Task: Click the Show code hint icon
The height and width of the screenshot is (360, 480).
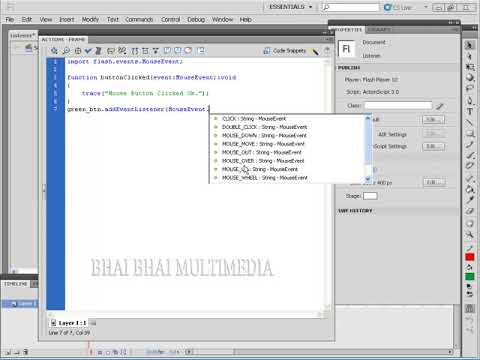Action: (110, 51)
